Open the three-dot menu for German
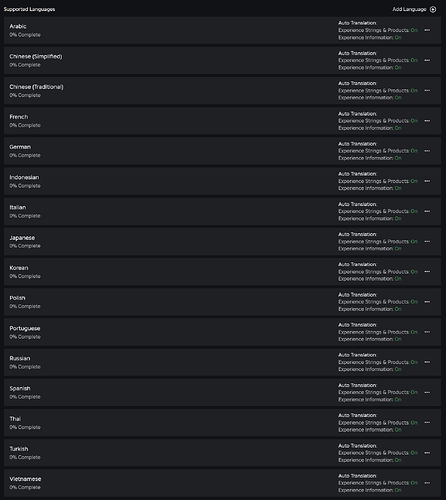Screen dimensions: 446x500 click(427, 151)
